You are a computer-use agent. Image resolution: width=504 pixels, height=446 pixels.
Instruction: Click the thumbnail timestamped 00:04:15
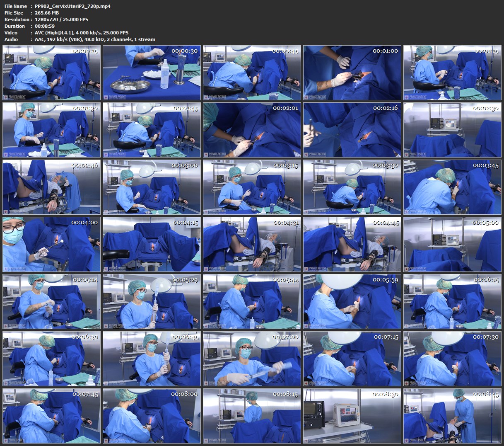pos(152,244)
